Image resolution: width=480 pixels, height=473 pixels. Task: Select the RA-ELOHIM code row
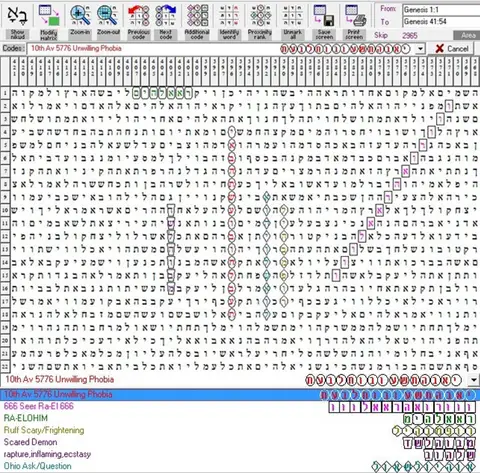pyautogui.click(x=240, y=418)
